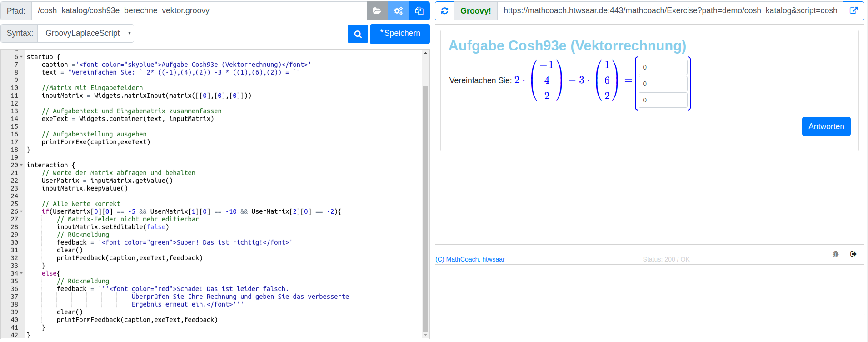Save script with Speichern button
The width and height of the screenshot is (868, 342).
tap(399, 34)
